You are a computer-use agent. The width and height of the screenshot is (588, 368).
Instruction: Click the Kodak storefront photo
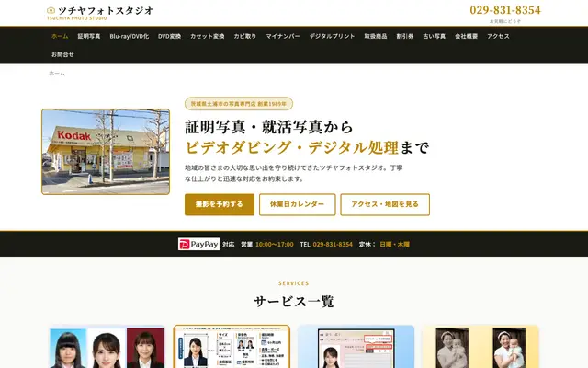tap(106, 152)
